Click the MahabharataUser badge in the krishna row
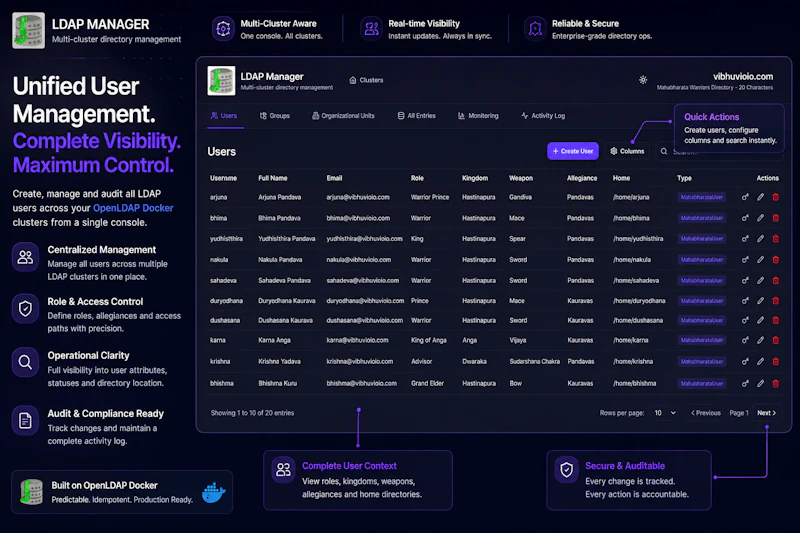Image resolution: width=800 pixels, height=533 pixels. [x=702, y=362]
